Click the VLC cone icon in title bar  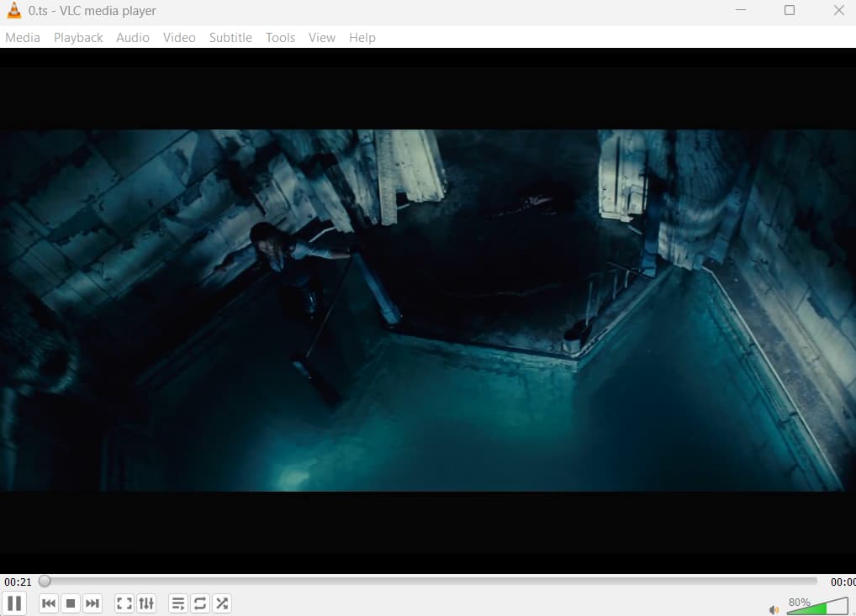14,11
